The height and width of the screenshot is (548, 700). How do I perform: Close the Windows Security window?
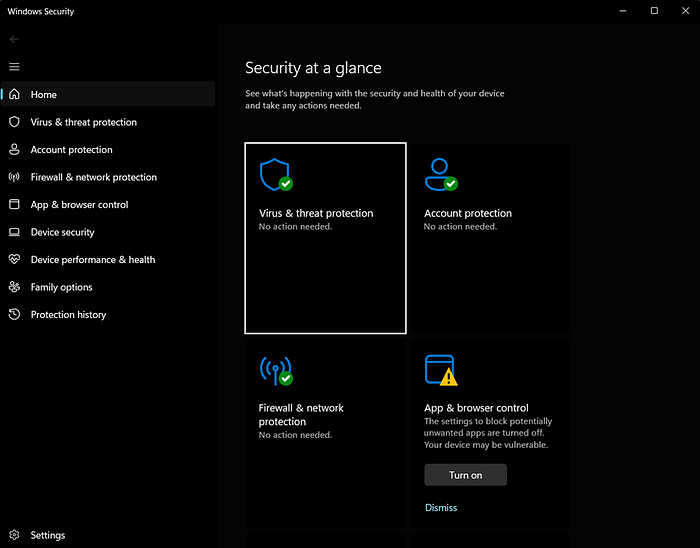[x=685, y=11]
